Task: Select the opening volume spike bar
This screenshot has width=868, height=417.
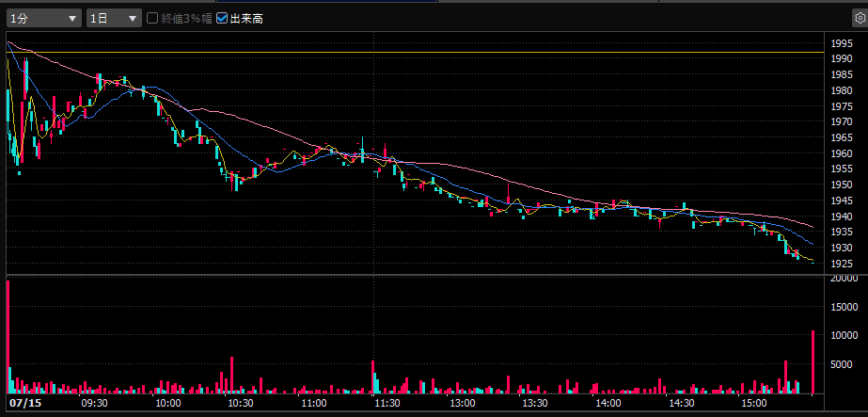Action: 8,337
